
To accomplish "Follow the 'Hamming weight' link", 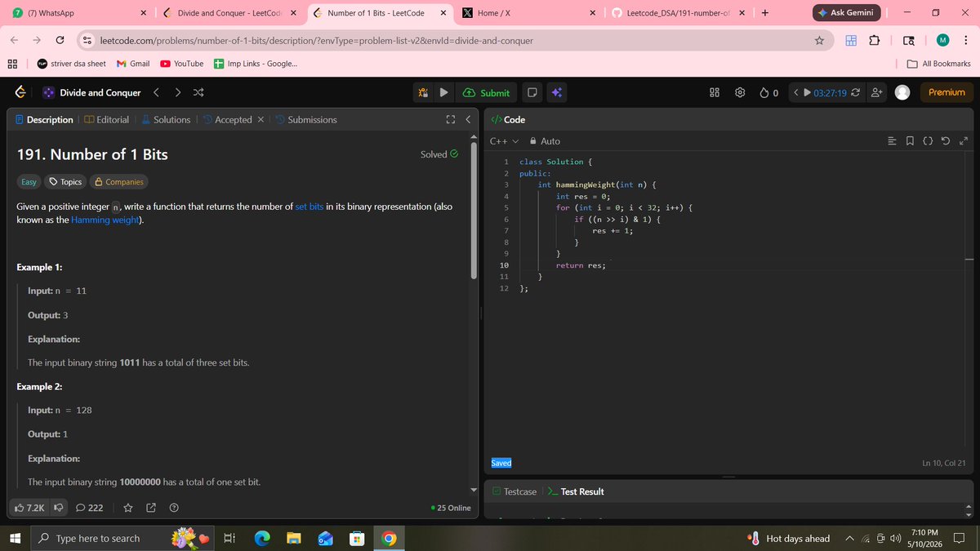I will tap(106, 220).
